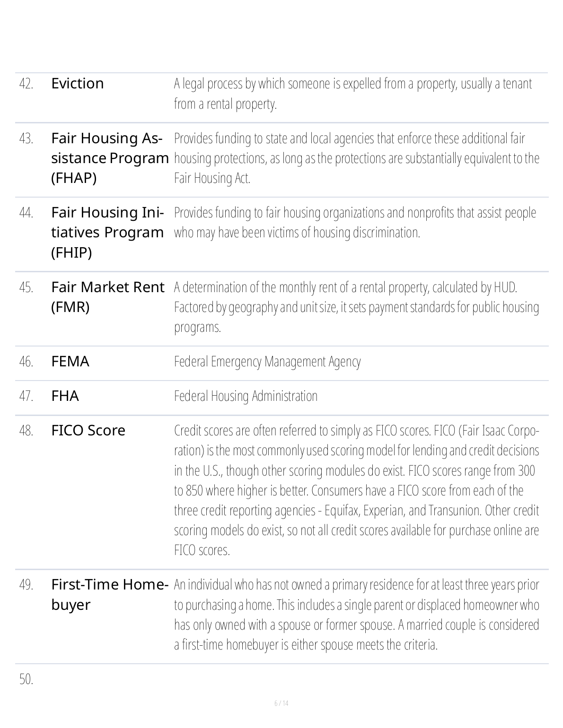
Task: Click the FHAP definition paragraph
Action: point(356,158)
